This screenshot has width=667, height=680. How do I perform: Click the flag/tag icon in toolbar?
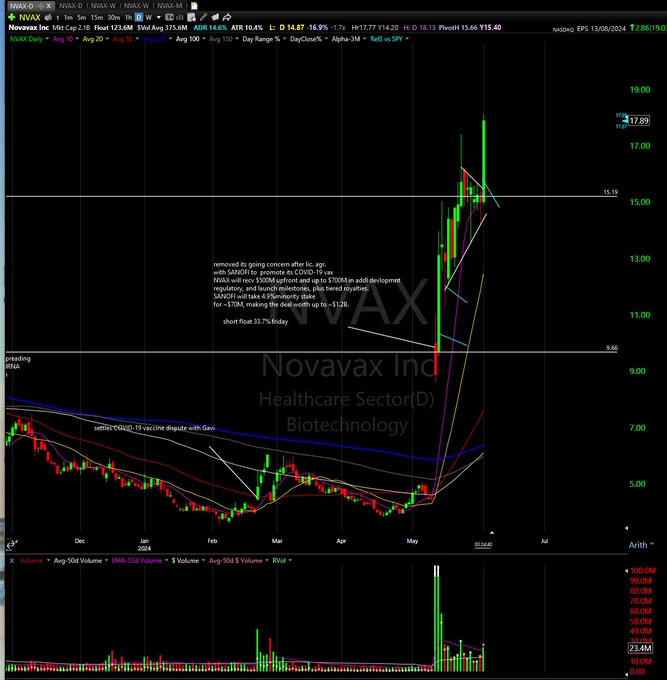point(215,17)
